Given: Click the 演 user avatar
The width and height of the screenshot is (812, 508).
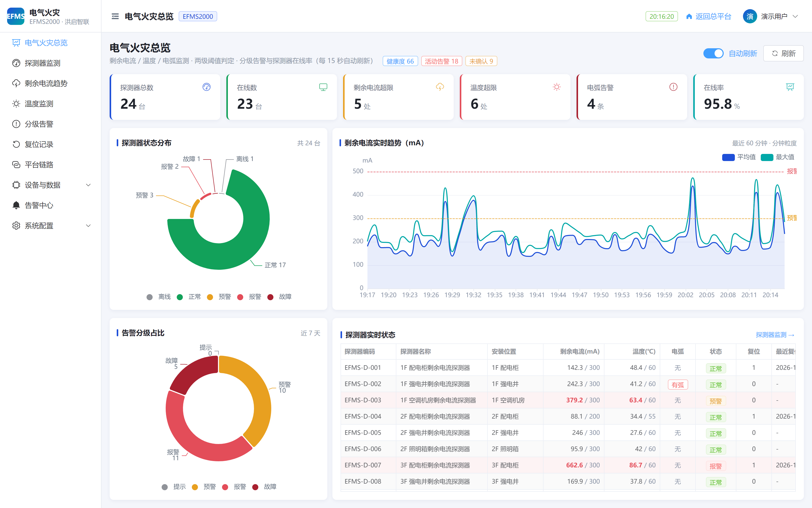Looking at the screenshot, I should 750,17.
